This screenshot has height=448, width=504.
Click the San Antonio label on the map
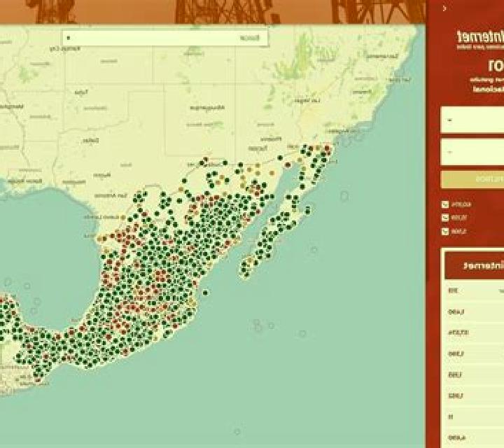pos(111,195)
